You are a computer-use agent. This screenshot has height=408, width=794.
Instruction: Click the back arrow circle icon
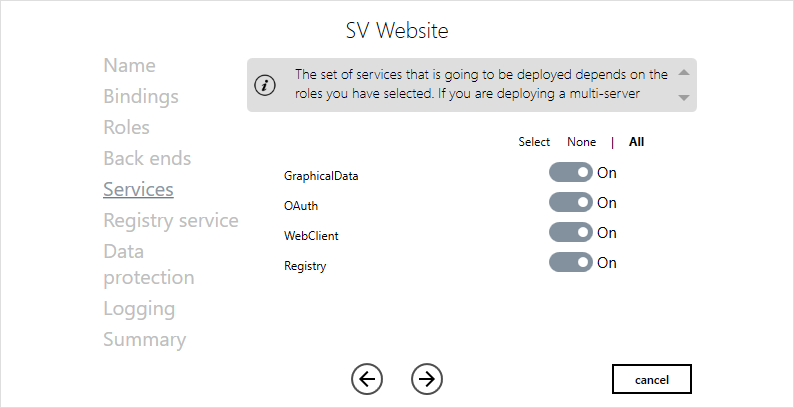(x=367, y=379)
